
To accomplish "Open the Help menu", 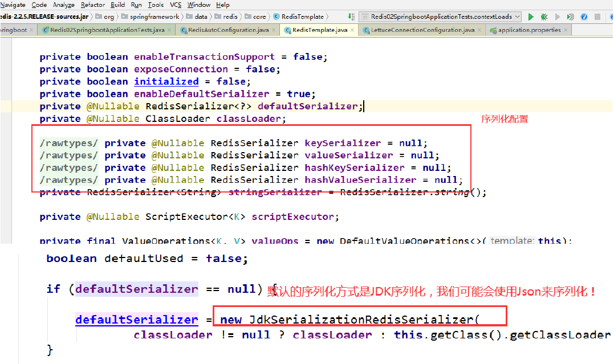I will tap(223, 5).
